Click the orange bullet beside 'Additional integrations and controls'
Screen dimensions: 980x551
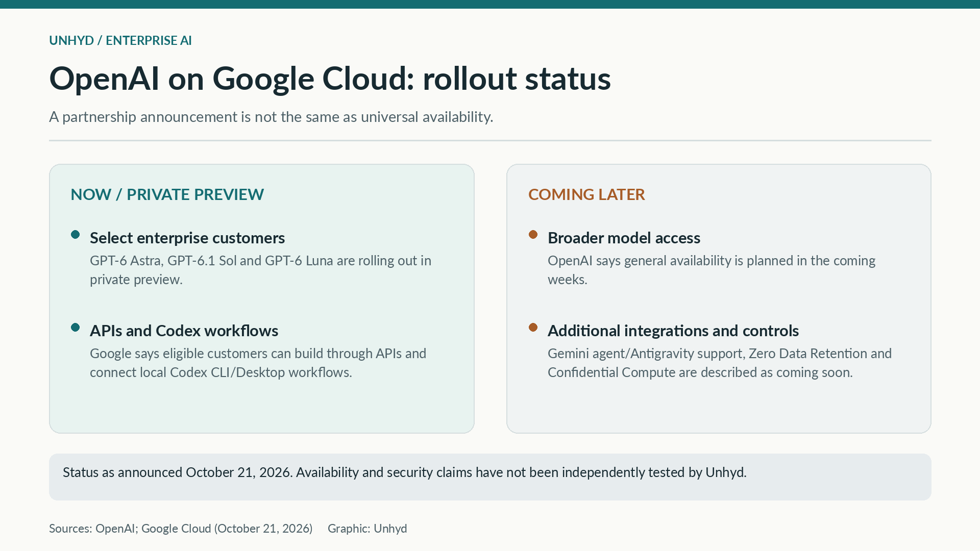tap(533, 328)
